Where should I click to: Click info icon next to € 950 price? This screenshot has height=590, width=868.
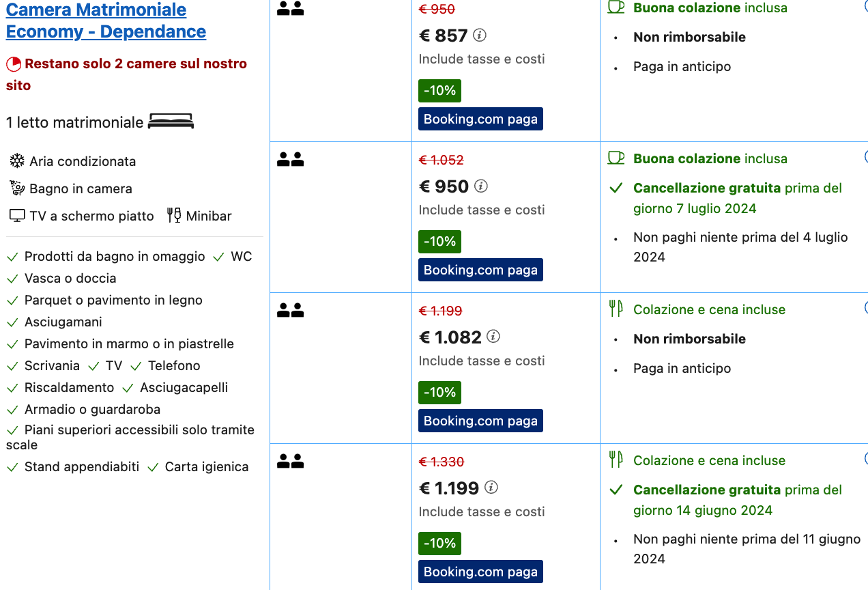481,186
